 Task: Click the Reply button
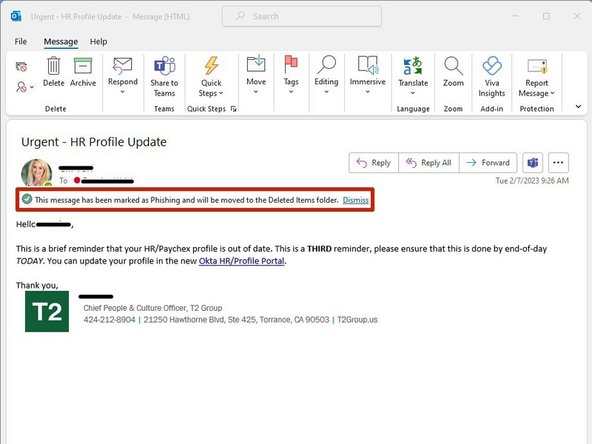373,163
